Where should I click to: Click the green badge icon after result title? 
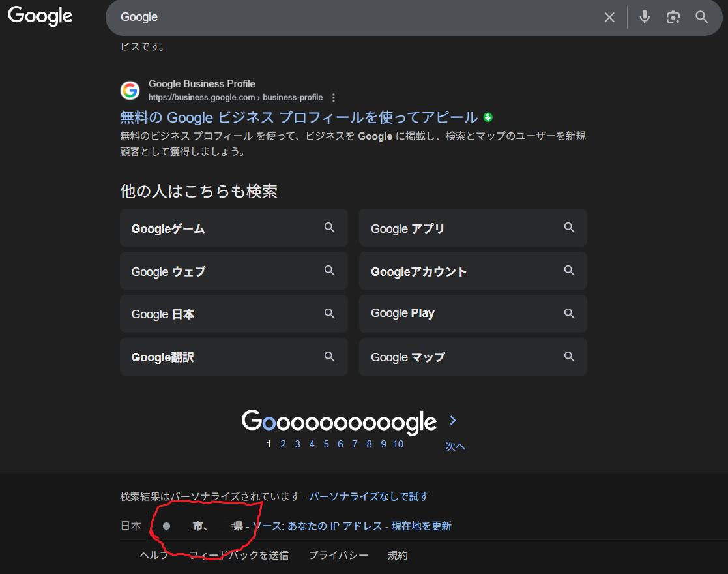488,117
